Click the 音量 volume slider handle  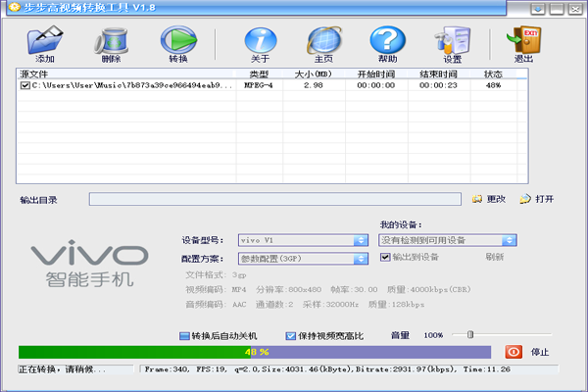click(470, 334)
